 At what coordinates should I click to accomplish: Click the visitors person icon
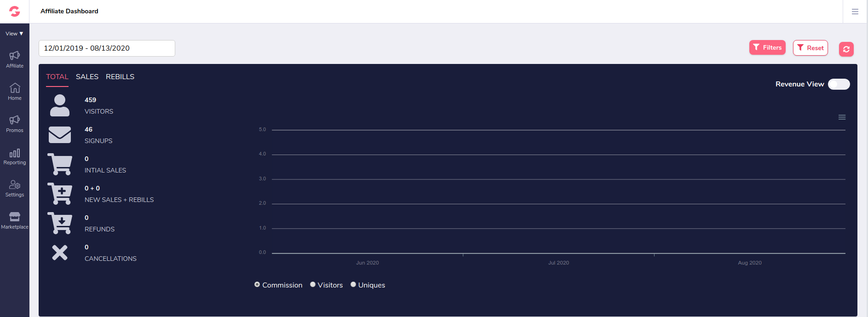[60, 105]
